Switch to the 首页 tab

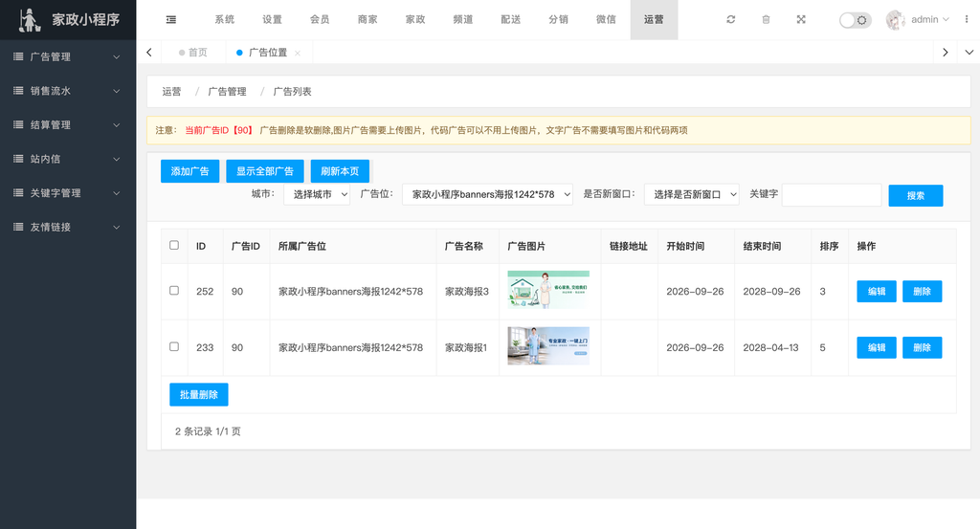(193, 53)
